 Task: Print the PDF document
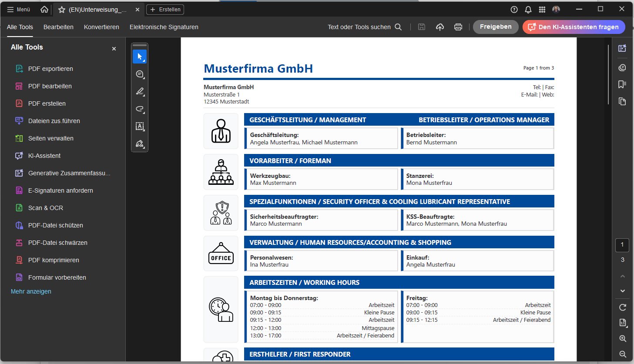point(458,27)
